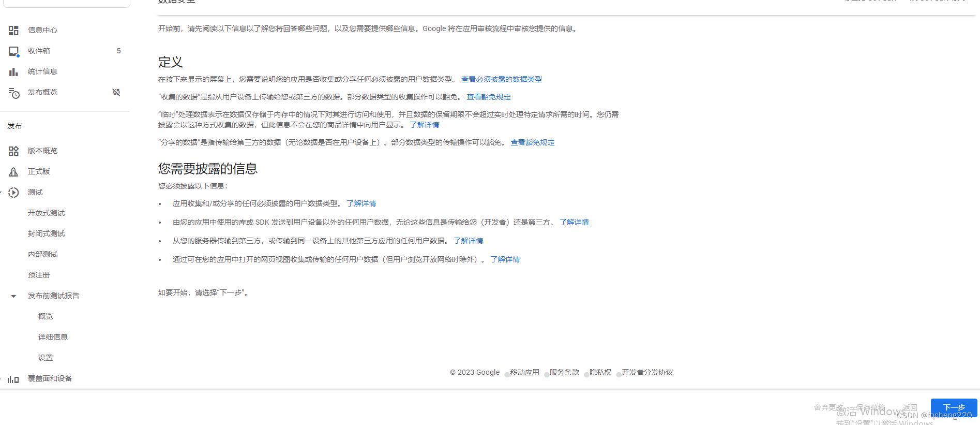Click the 舍弃更改 button

click(x=828, y=407)
